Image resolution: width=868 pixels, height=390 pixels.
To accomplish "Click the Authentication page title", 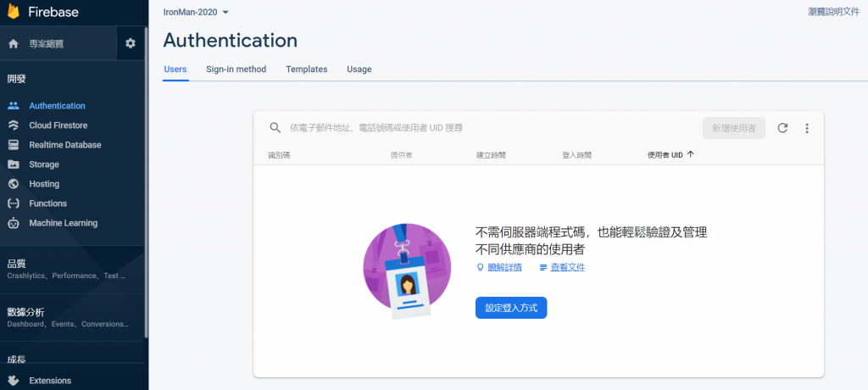I will (x=231, y=41).
